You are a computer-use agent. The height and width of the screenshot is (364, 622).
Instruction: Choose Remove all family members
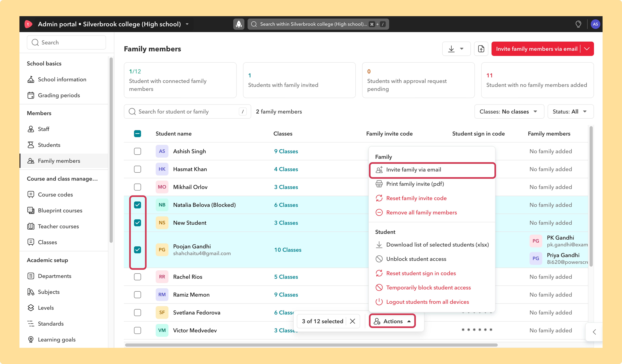pos(432,213)
